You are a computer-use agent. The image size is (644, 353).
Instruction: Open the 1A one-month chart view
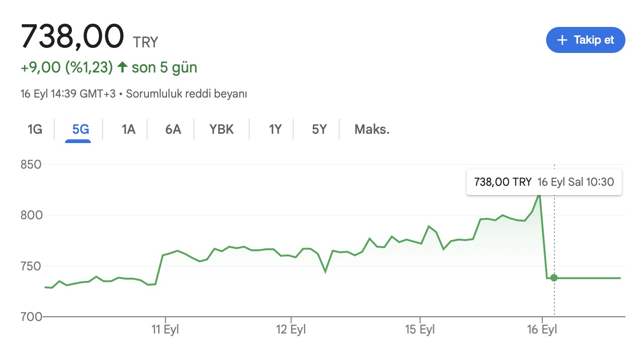click(x=127, y=129)
